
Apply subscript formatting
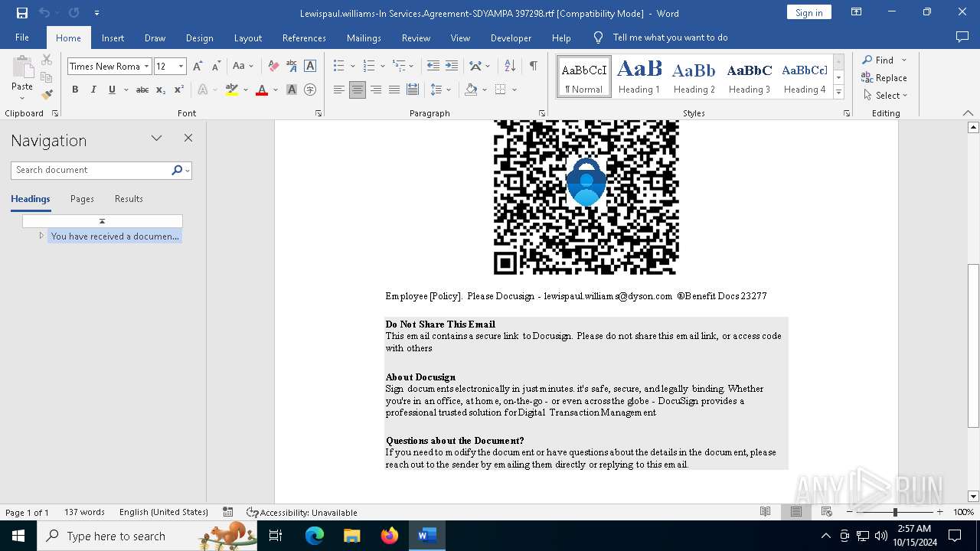pos(161,90)
